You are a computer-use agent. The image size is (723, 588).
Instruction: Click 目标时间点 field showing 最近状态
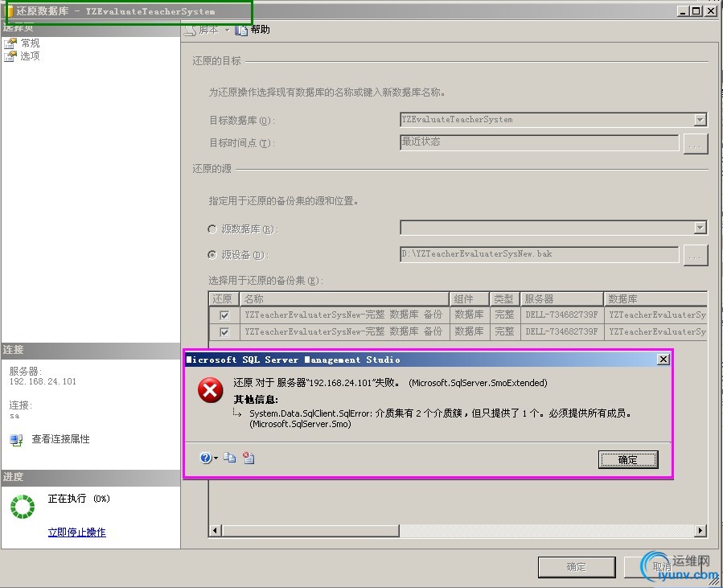click(x=540, y=142)
